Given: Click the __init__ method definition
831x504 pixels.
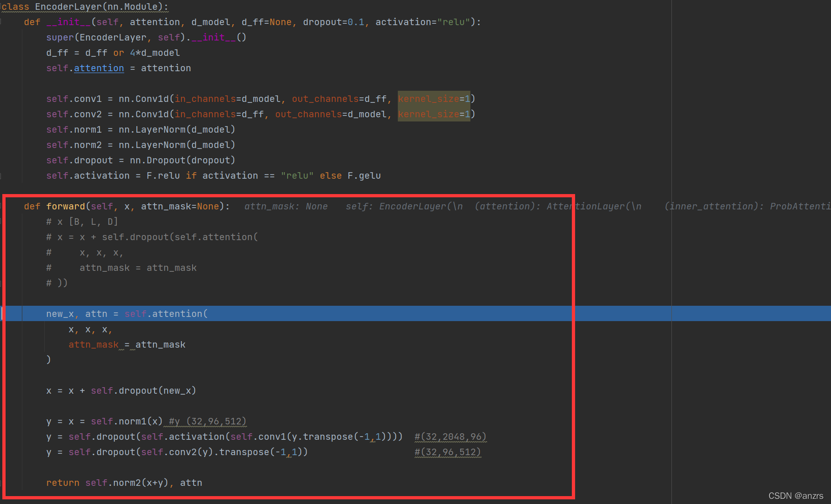Looking at the screenshot, I should [x=69, y=22].
